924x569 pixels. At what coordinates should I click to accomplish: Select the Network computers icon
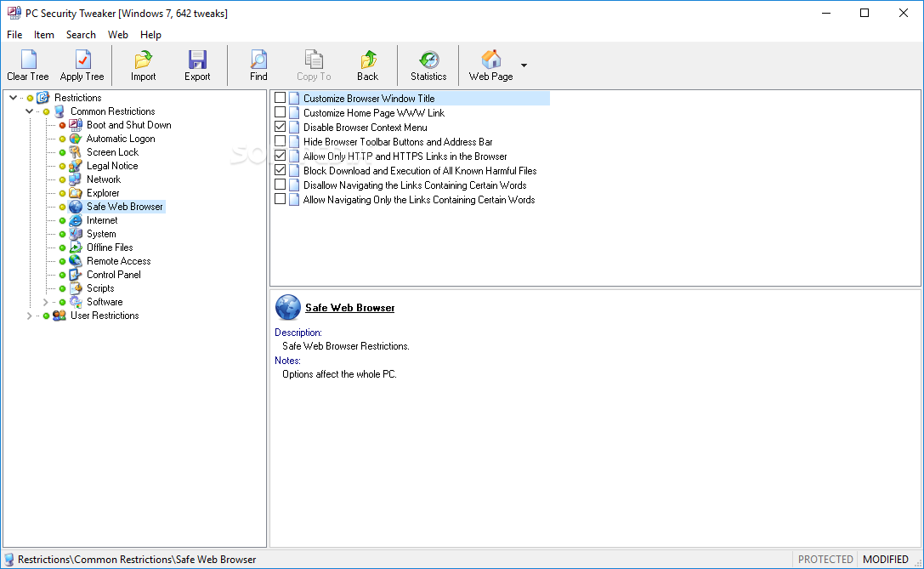(76, 179)
